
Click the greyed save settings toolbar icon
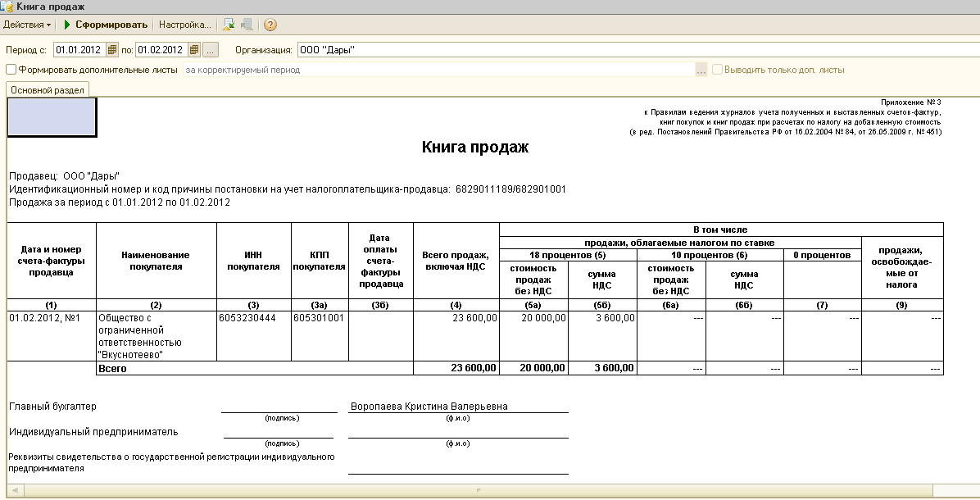(x=247, y=25)
